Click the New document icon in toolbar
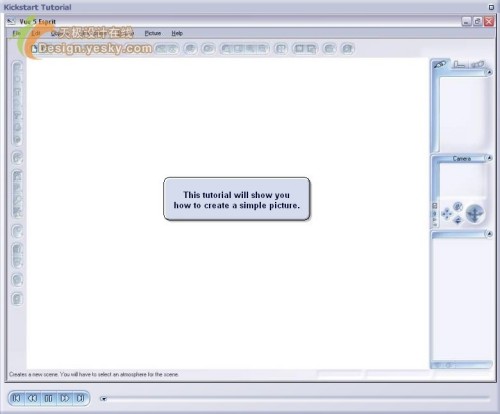Viewport: 500px width, 414px height. click(34, 49)
